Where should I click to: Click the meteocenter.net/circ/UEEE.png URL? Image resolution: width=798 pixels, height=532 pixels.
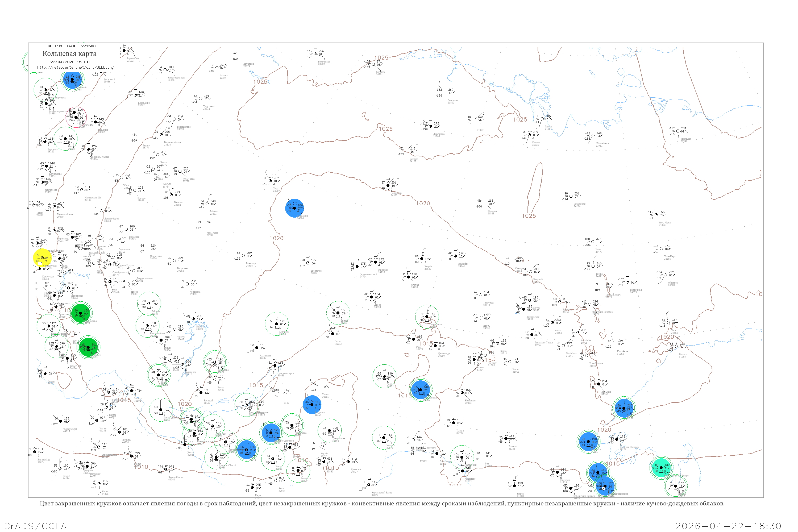pyautogui.click(x=75, y=68)
